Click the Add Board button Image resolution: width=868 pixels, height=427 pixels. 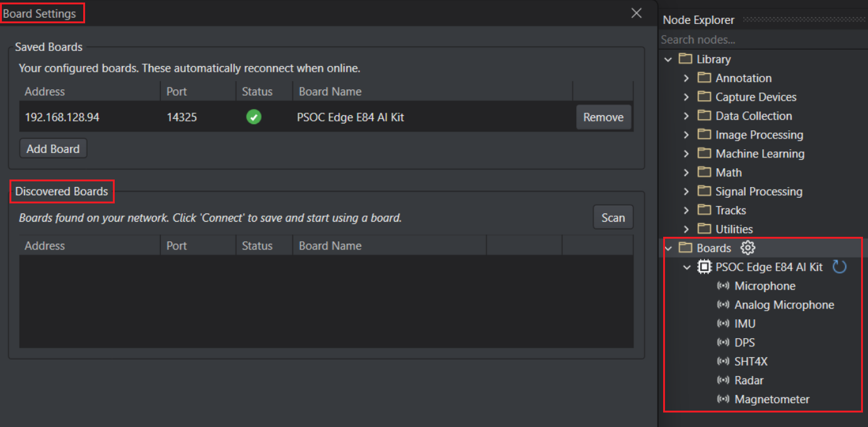pyautogui.click(x=53, y=149)
